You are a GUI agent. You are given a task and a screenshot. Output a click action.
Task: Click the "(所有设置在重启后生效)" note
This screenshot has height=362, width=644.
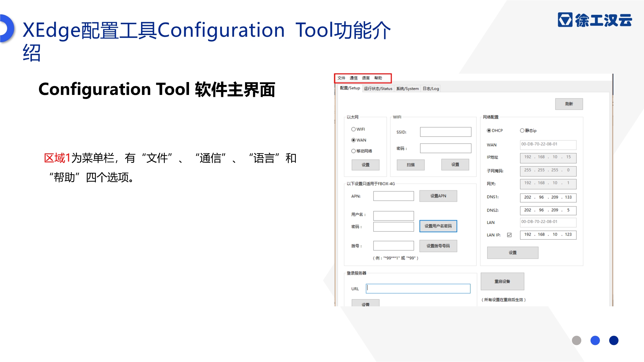(x=504, y=300)
